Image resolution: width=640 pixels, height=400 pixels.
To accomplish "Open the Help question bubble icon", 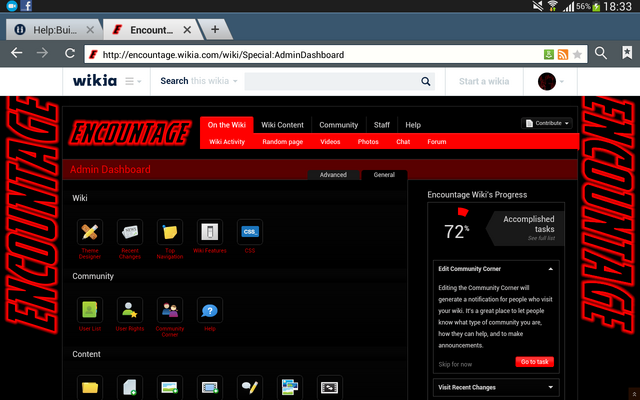I will click(x=210, y=310).
